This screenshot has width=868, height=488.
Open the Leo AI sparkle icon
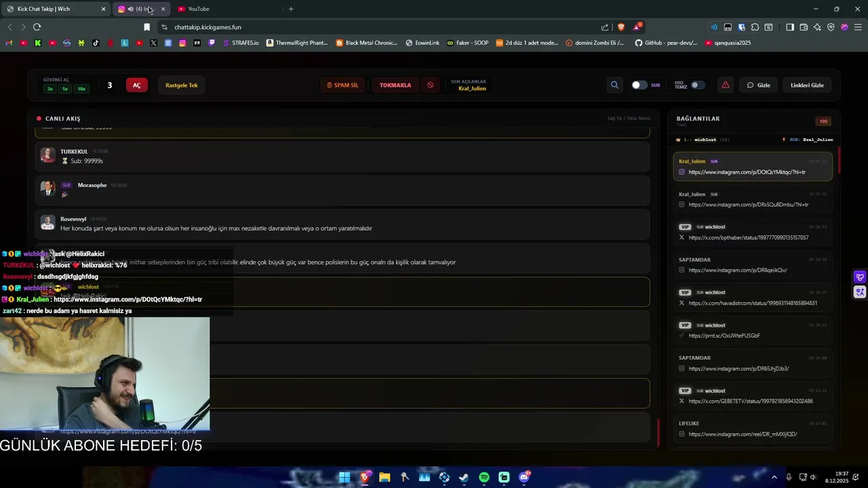click(x=817, y=27)
